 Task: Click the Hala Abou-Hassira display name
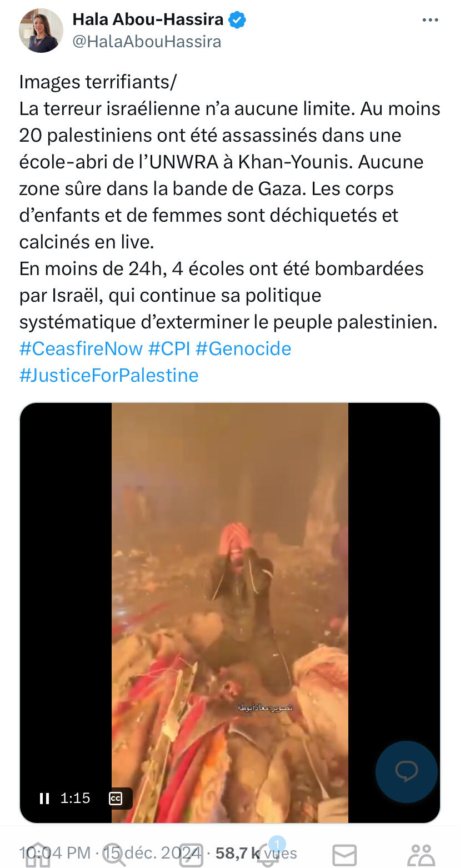tap(148, 20)
